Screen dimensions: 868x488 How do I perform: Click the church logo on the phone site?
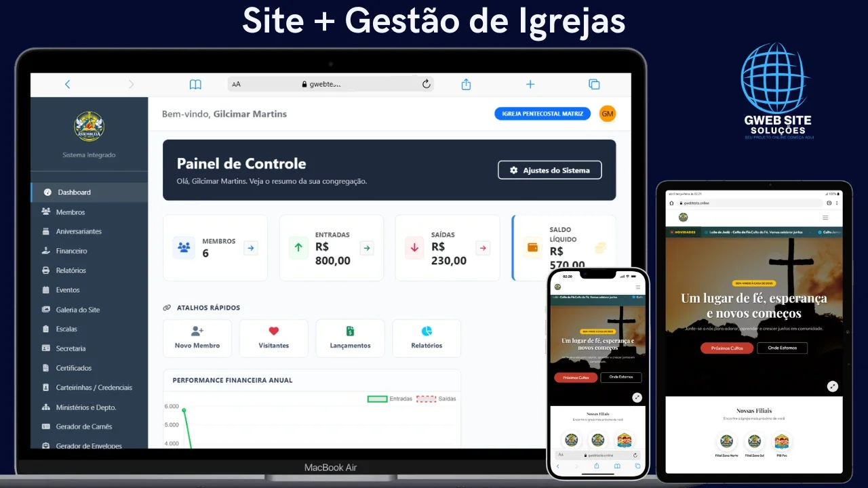[x=558, y=287]
